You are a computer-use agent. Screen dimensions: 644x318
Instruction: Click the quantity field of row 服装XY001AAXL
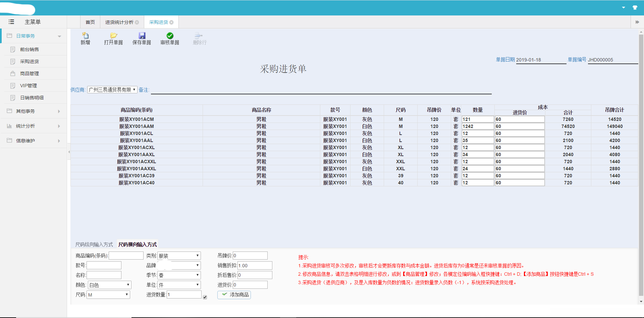pos(478,154)
